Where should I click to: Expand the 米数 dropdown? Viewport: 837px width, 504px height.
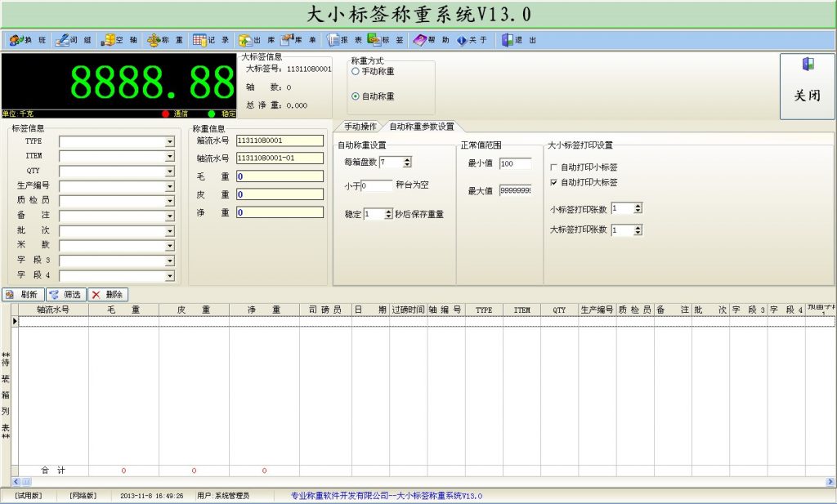click(169, 246)
